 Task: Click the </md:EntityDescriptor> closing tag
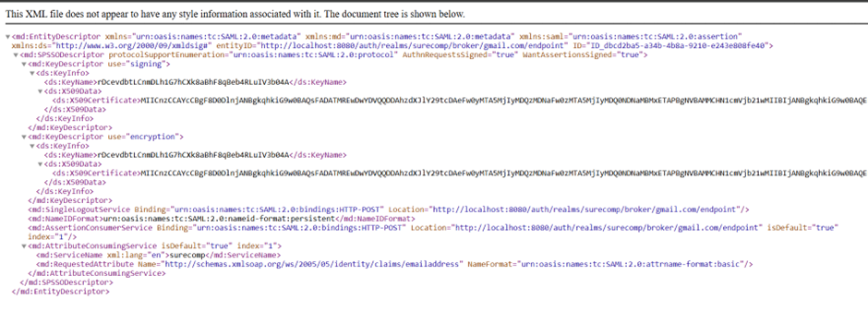[60, 292]
